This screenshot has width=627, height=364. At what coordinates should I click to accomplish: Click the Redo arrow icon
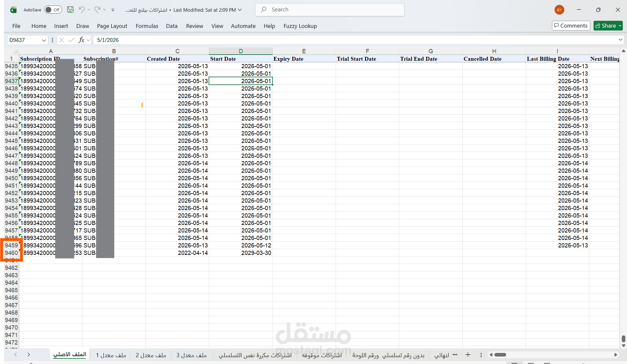[97, 10]
